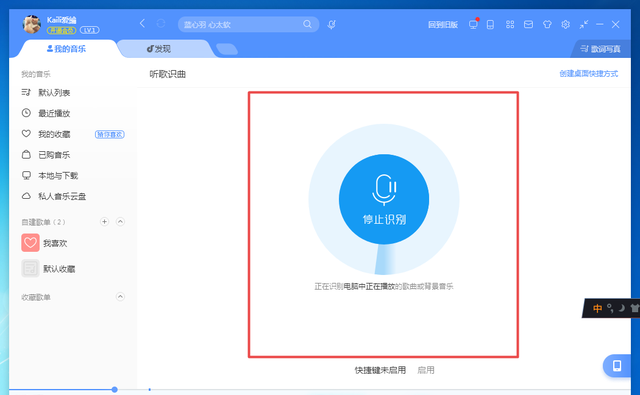
Task: Switch to the 发现 tab
Action: [x=159, y=49]
